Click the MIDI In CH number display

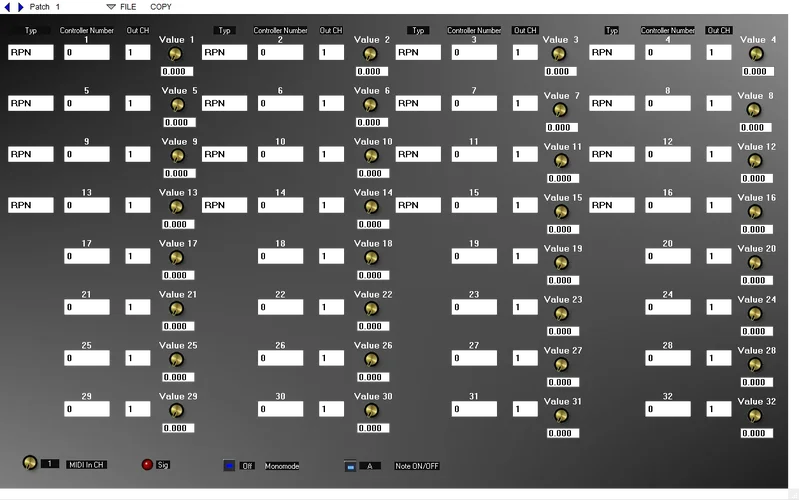tap(50, 464)
